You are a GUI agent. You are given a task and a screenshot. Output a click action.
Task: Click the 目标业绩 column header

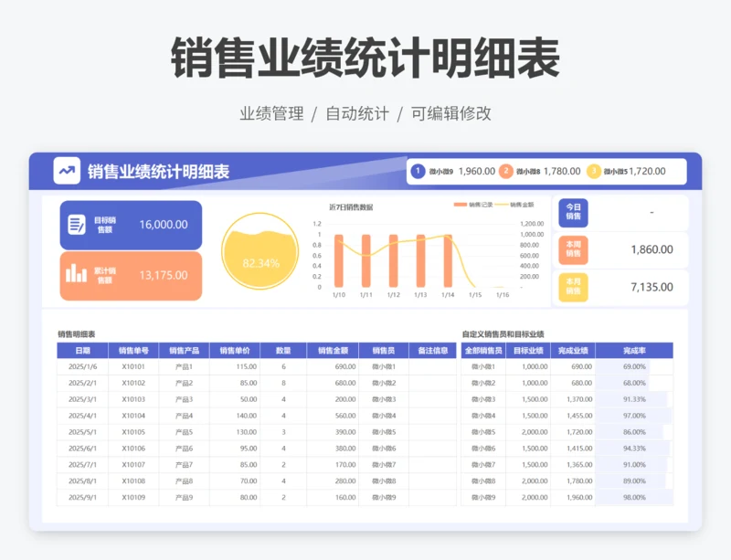(528, 351)
